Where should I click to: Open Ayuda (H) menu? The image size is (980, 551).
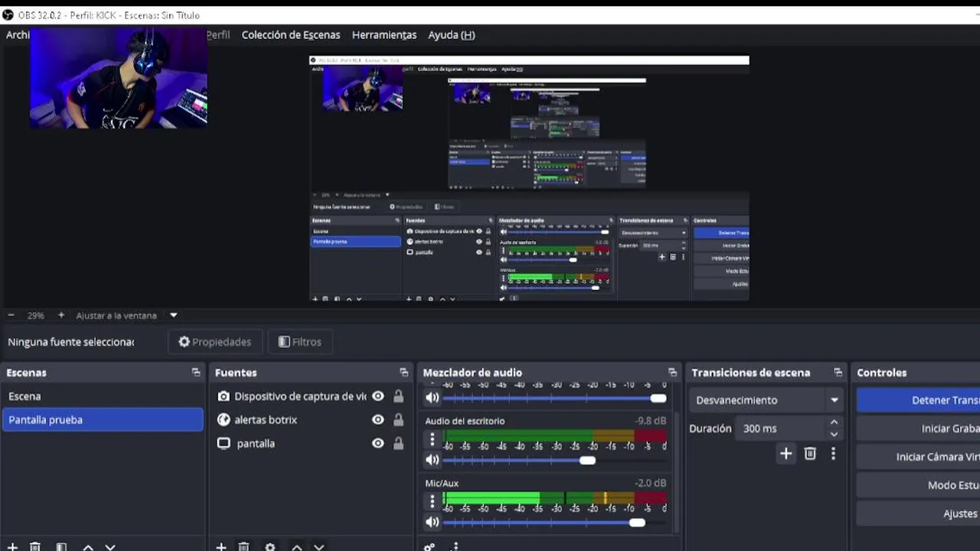(x=452, y=34)
